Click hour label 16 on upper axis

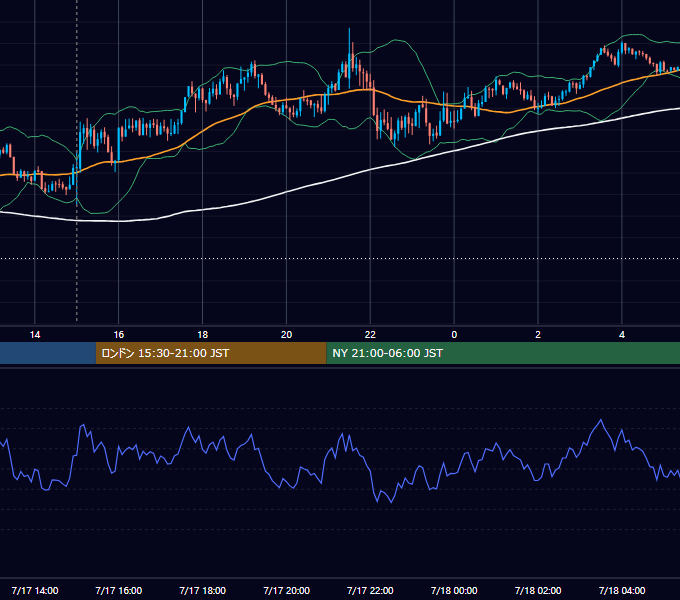point(118,334)
